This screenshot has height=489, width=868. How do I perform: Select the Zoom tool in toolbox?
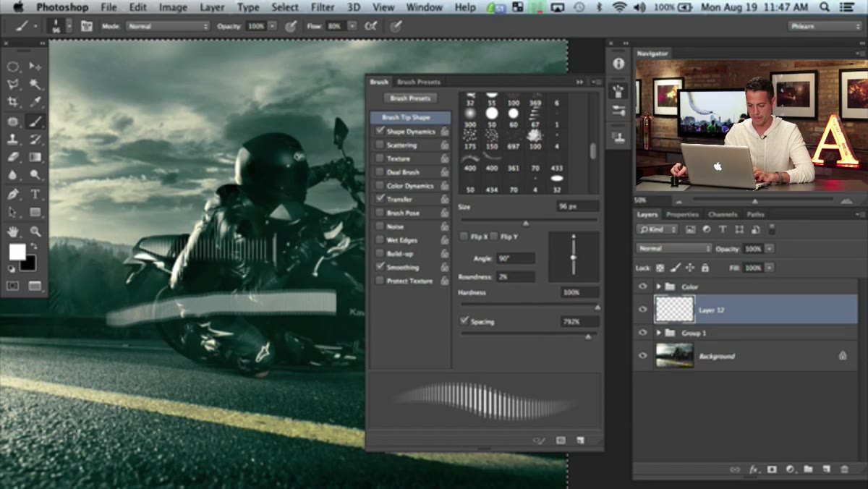tap(35, 231)
